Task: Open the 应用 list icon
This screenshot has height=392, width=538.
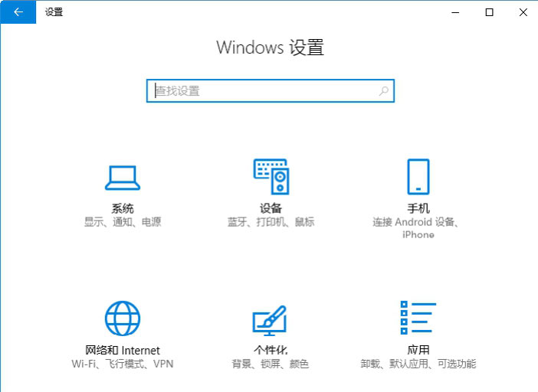Action: coord(418,317)
